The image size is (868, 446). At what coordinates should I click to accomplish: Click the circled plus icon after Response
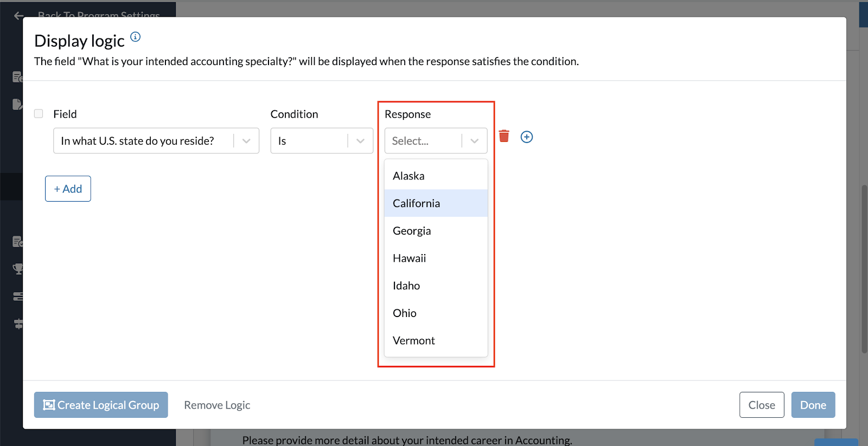tap(526, 137)
